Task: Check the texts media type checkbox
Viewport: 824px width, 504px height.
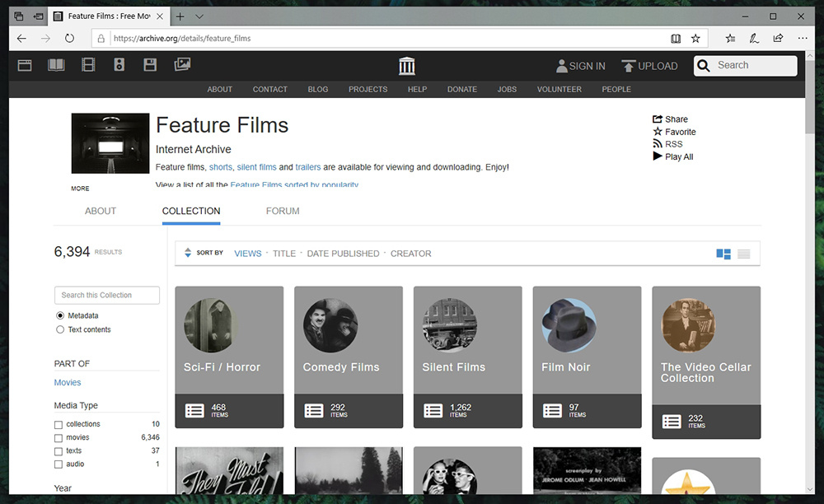Action: 59,451
